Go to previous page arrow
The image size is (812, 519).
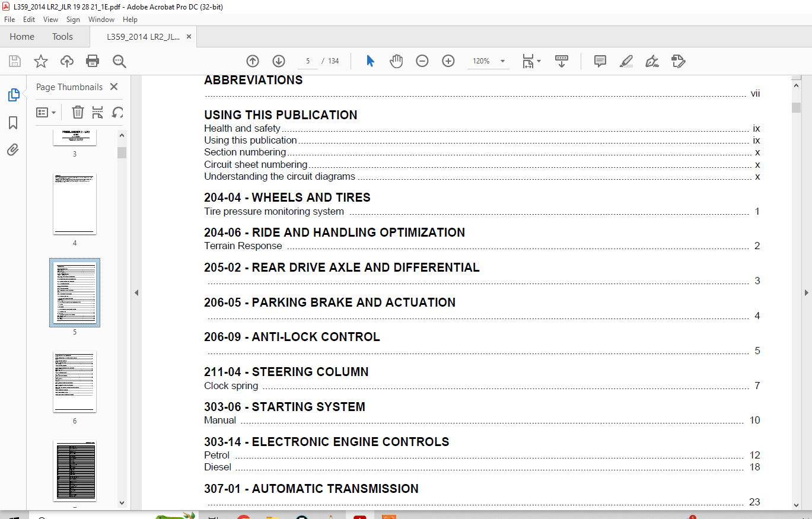pyautogui.click(x=253, y=61)
